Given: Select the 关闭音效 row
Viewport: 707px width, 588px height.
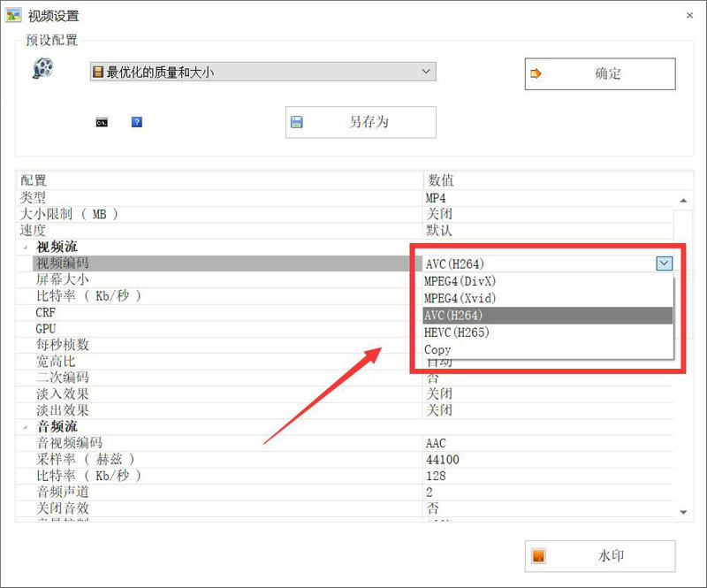Looking at the screenshot, I should pyautogui.click(x=345, y=508).
